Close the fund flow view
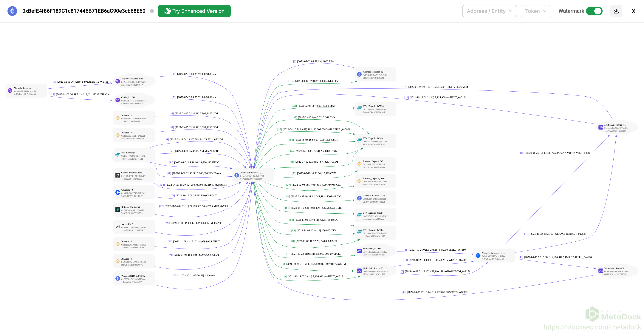The image size is (644, 333). coord(633,11)
